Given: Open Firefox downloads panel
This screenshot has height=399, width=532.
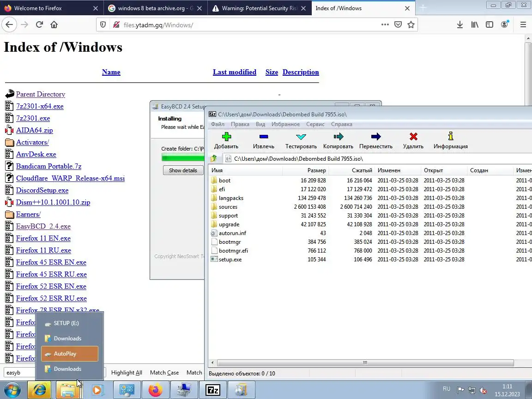Looking at the screenshot, I should coord(460,24).
